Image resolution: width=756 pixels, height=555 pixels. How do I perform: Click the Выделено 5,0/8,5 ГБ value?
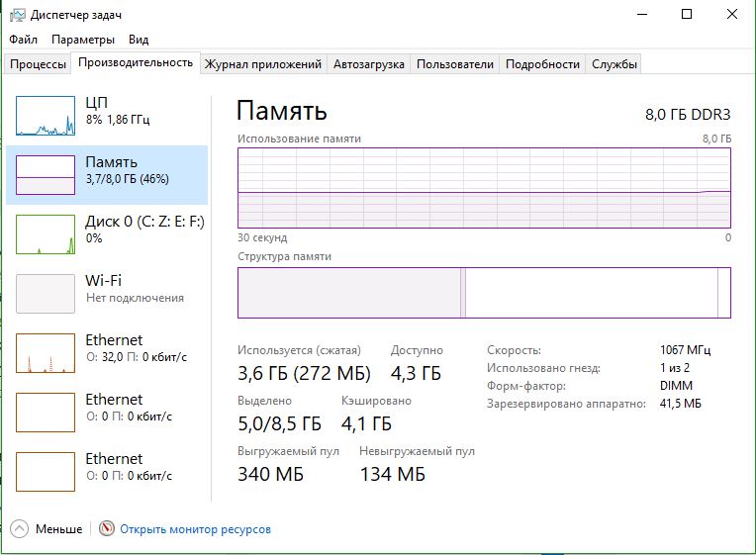pyautogui.click(x=279, y=423)
